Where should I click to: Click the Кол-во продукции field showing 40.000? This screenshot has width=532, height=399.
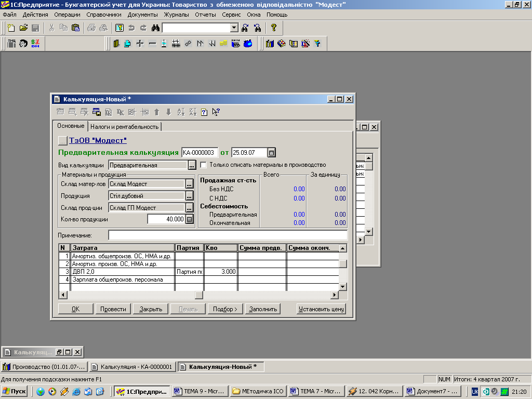click(x=166, y=219)
